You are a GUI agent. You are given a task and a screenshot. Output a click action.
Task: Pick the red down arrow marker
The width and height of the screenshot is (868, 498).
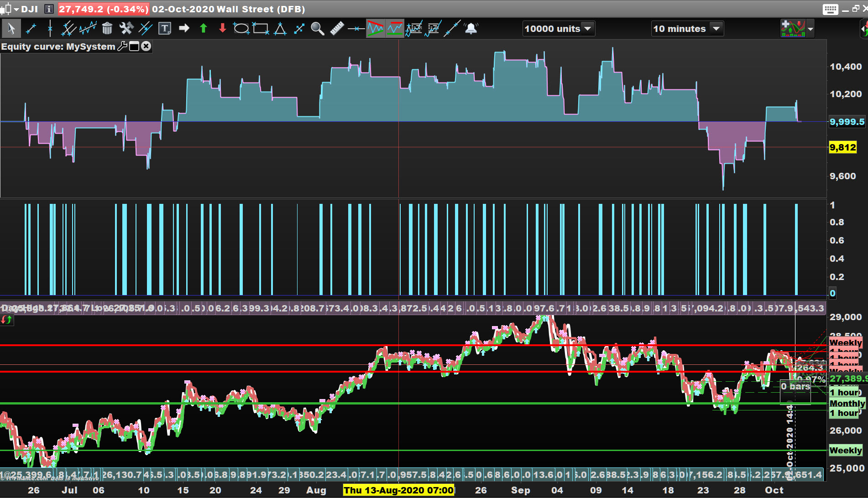[x=223, y=29]
